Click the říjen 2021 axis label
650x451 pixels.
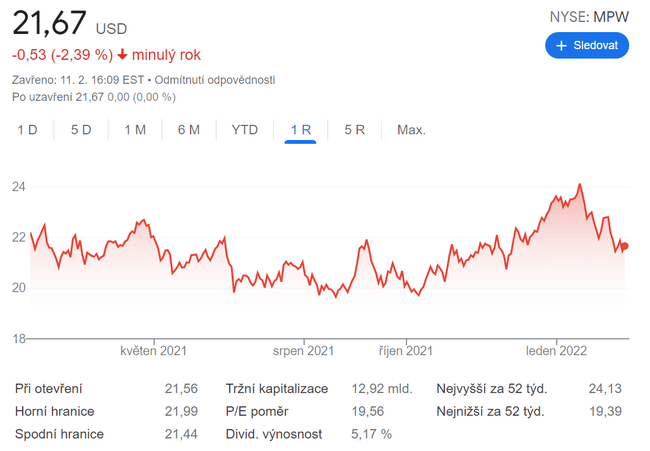[x=405, y=351]
